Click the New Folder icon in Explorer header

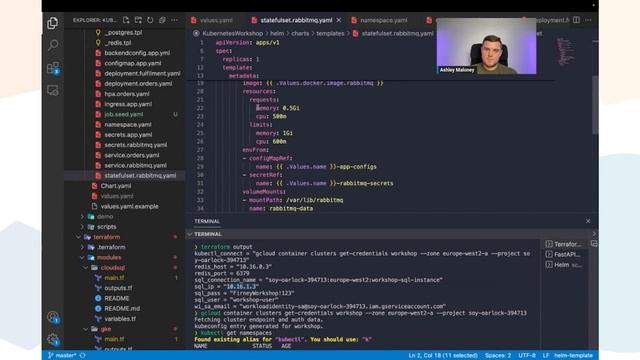coord(138,20)
